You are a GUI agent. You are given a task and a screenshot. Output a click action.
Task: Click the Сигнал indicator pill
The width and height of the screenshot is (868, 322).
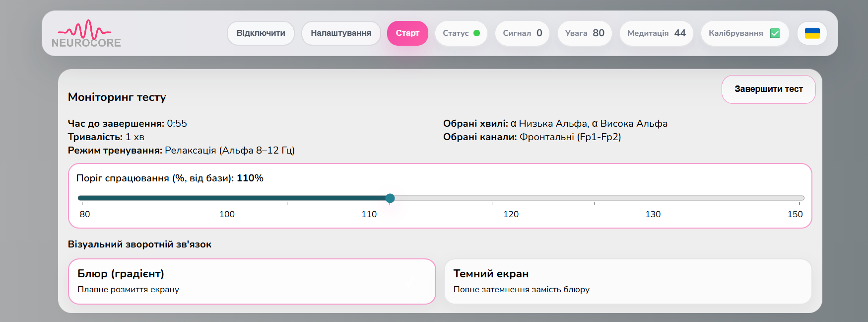(522, 33)
